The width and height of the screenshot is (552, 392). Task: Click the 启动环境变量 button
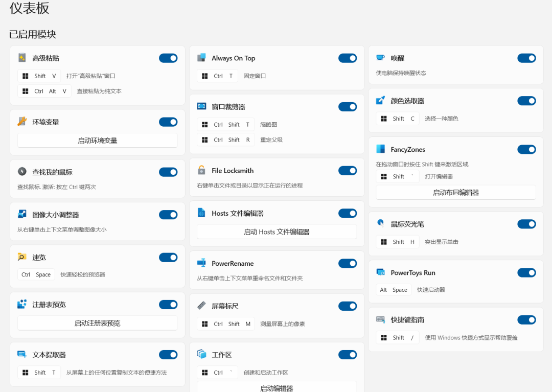98,141
